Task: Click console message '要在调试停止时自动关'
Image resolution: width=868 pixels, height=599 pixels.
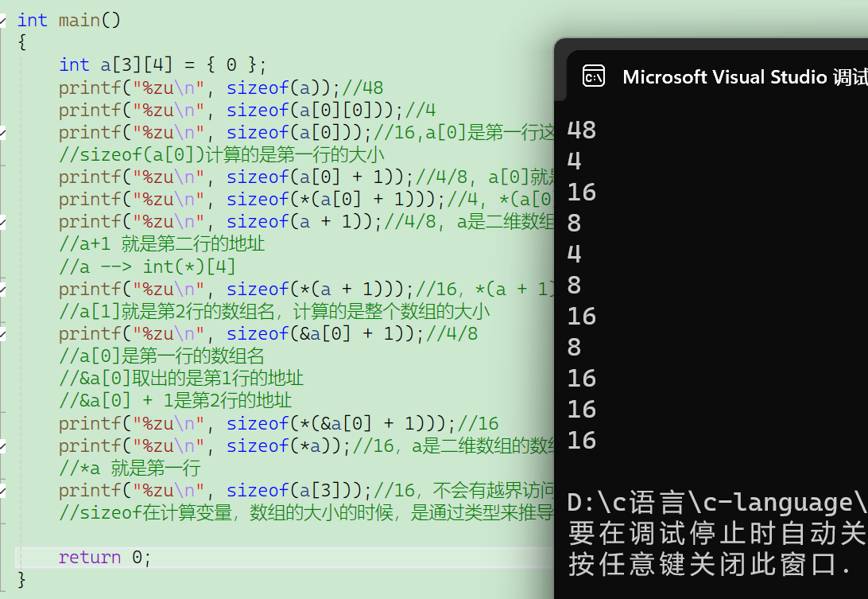Action: tap(718, 533)
